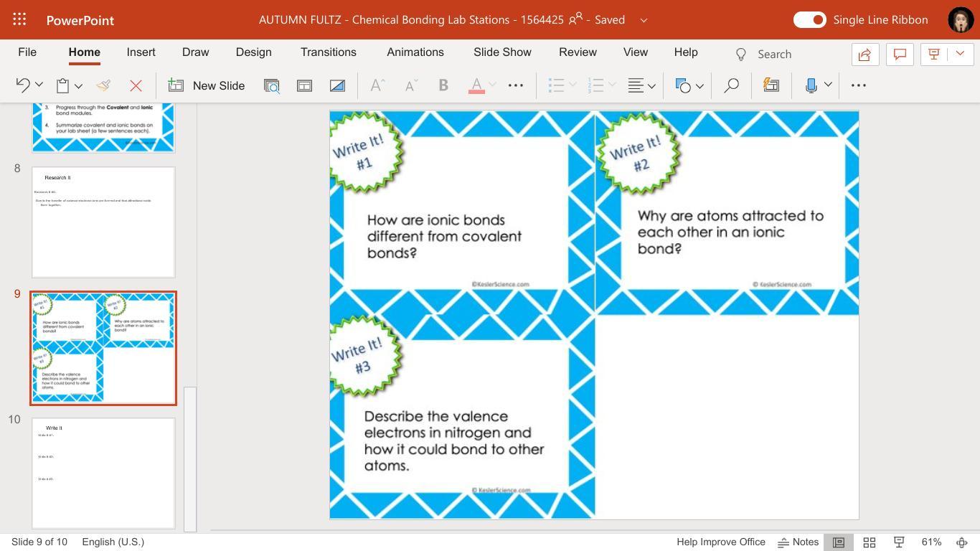This screenshot has width=980, height=551.
Task: Expand the Shapes dropdown arrow
Action: (699, 85)
